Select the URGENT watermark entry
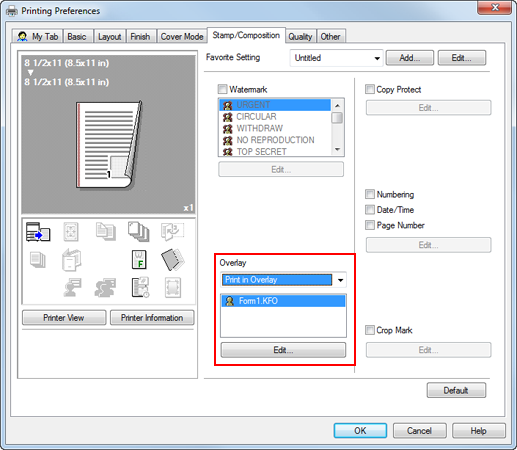The height and width of the screenshot is (450, 517). (x=275, y=105)
